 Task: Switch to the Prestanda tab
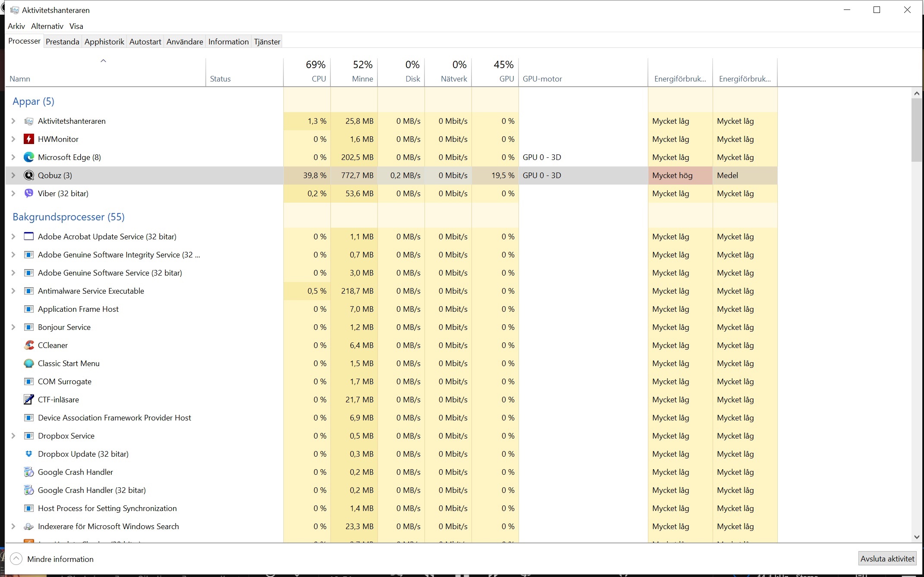63,42
